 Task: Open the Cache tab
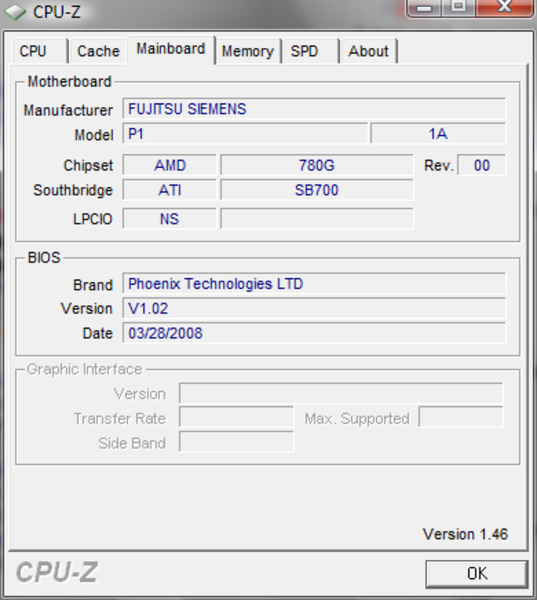tap(98, 51)
